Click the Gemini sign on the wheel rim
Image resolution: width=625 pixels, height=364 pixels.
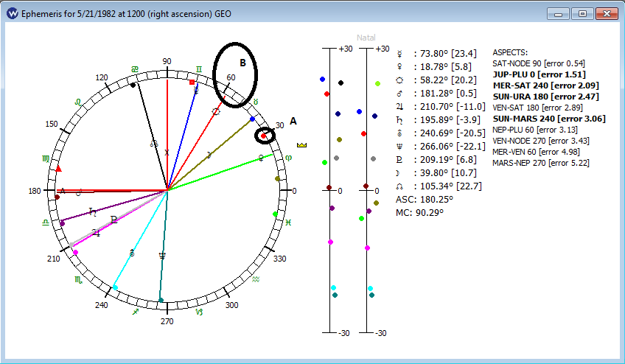(x=198, y=69)
